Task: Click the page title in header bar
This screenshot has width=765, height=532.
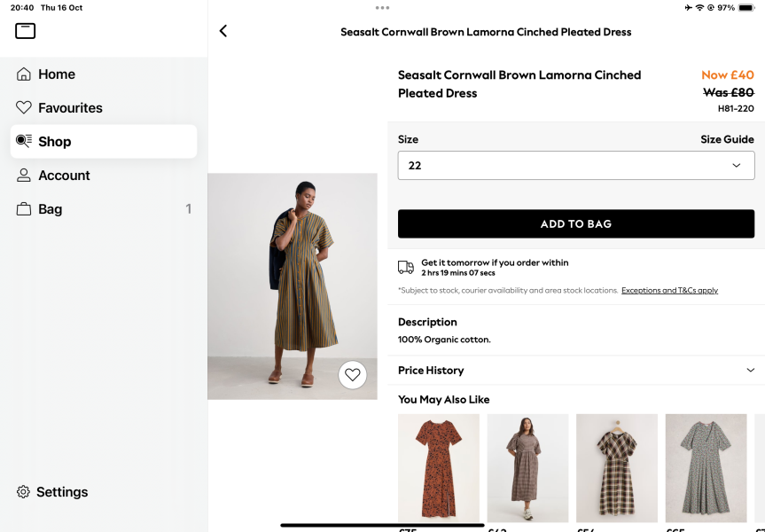Action: click(x=486, y=32)
